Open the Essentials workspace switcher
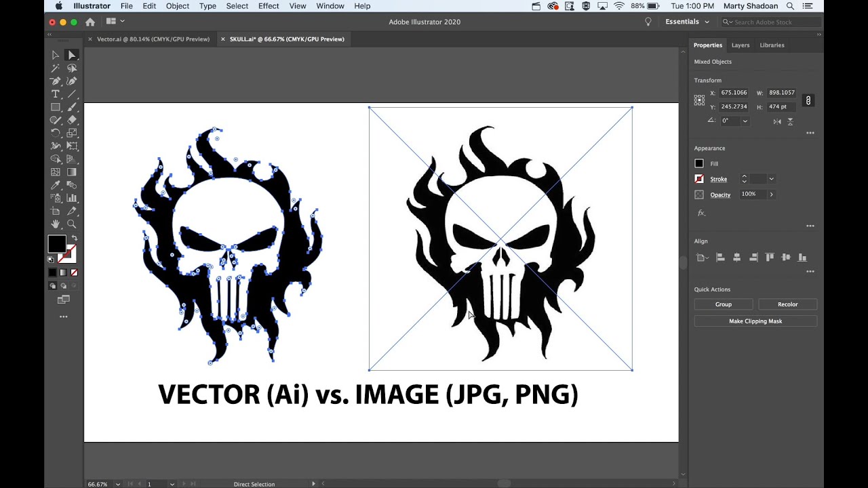868x488 pixels. pyautogui.click(x=688, y=22)
